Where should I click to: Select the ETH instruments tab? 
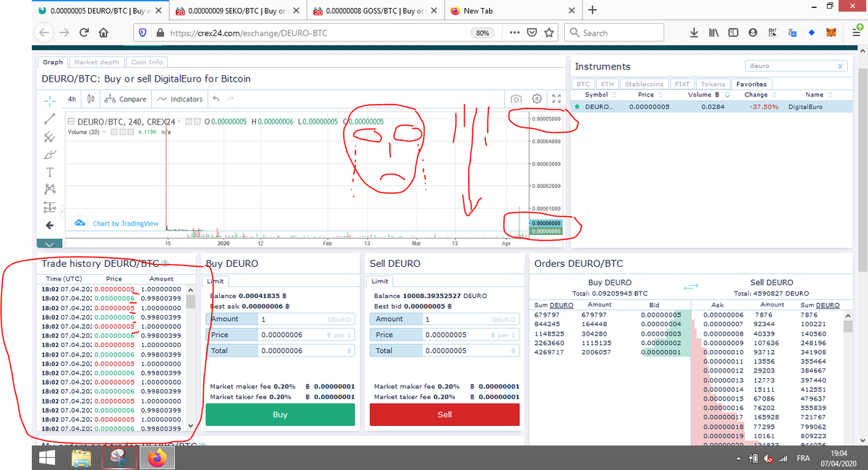click(608, 84)
